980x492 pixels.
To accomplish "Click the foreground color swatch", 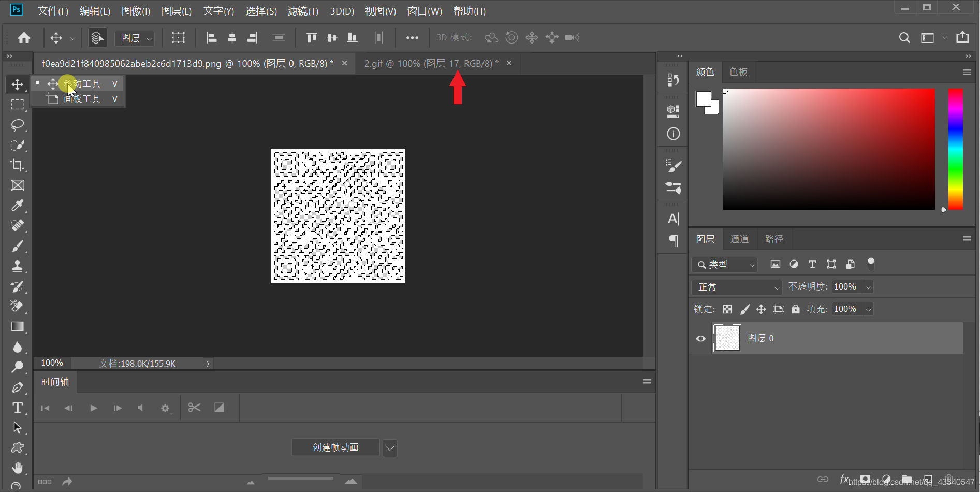I will (x=704, y=98).
